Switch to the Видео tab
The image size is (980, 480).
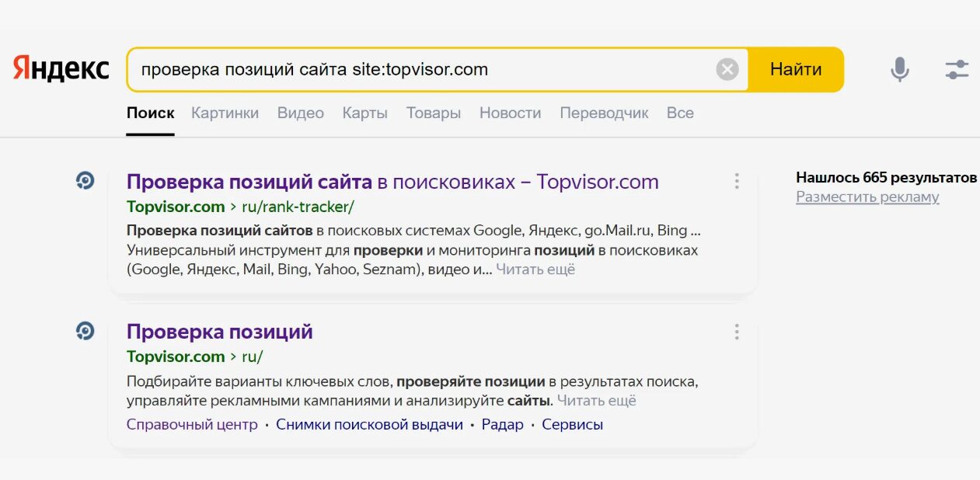(300, 113)
